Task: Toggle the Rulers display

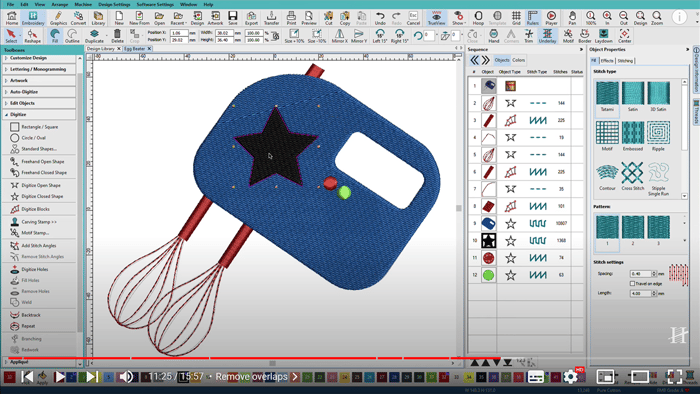Action: pyautogui.click(x=532, y=18)
